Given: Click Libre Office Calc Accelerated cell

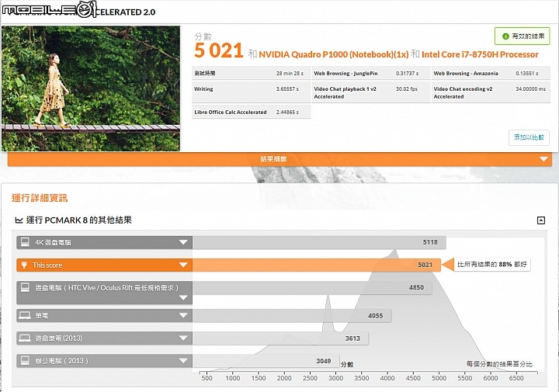Looking at the screenshot, I should point(252,112).
